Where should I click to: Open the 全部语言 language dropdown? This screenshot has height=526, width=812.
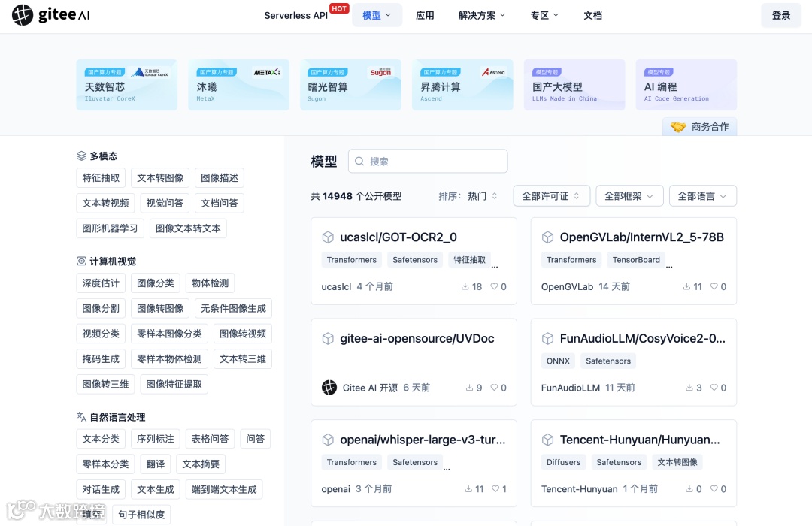click(703, 196)
